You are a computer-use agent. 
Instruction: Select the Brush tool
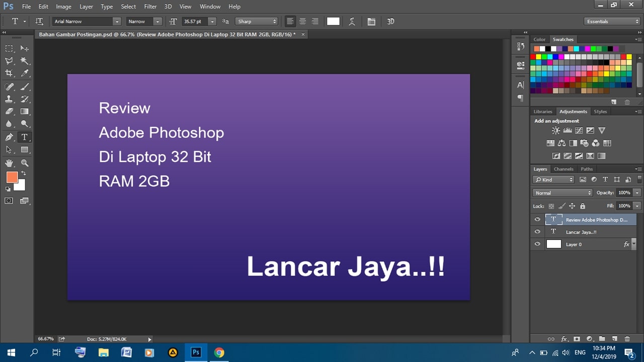tap(24, 86)
